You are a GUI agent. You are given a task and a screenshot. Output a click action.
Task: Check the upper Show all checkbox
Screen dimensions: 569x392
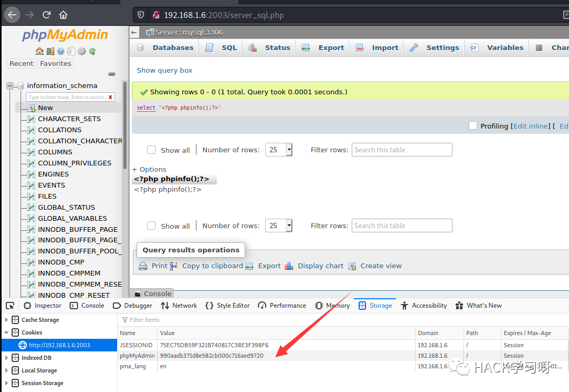151,150
